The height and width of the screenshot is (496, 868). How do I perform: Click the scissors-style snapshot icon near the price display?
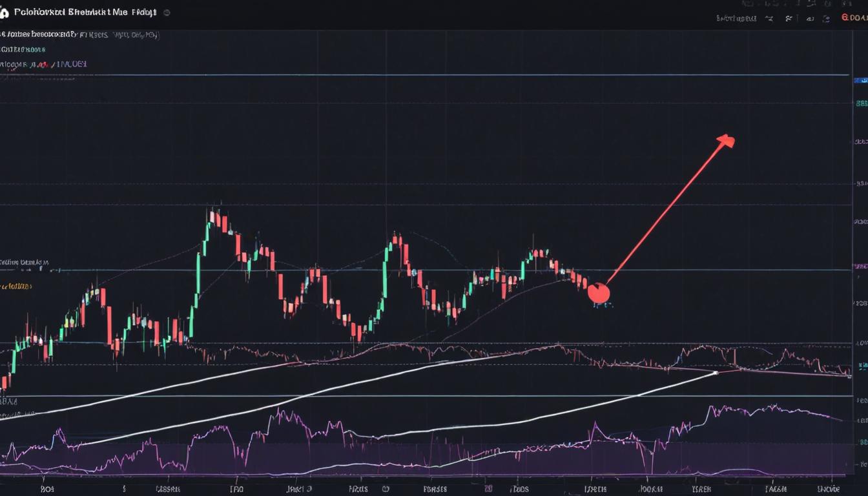tap(789, 17)
